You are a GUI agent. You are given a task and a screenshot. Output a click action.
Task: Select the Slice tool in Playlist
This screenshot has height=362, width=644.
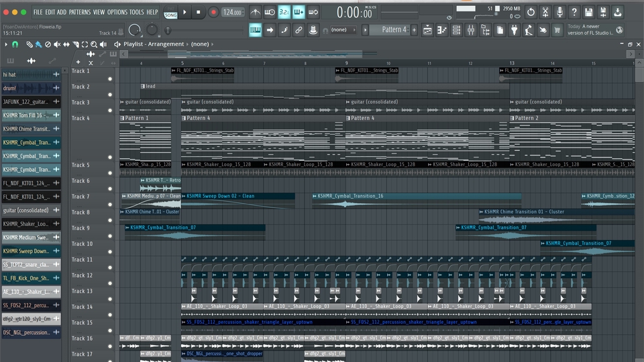coord(76,44)
